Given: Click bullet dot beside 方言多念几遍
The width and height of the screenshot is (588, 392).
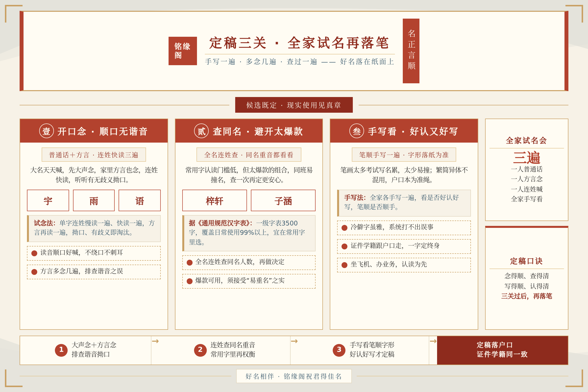Looking at the screenshot, I should 34,272.
